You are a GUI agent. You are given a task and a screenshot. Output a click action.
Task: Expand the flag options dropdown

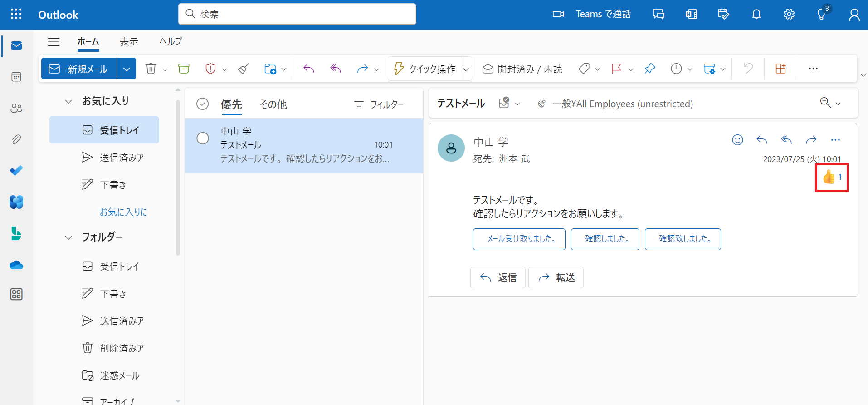tap(630, 69)
